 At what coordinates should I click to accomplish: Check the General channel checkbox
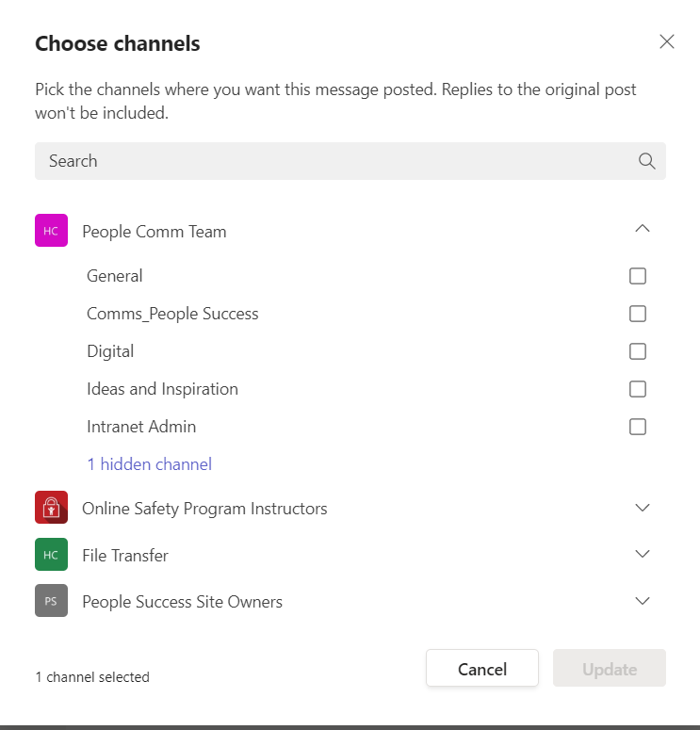638,276
